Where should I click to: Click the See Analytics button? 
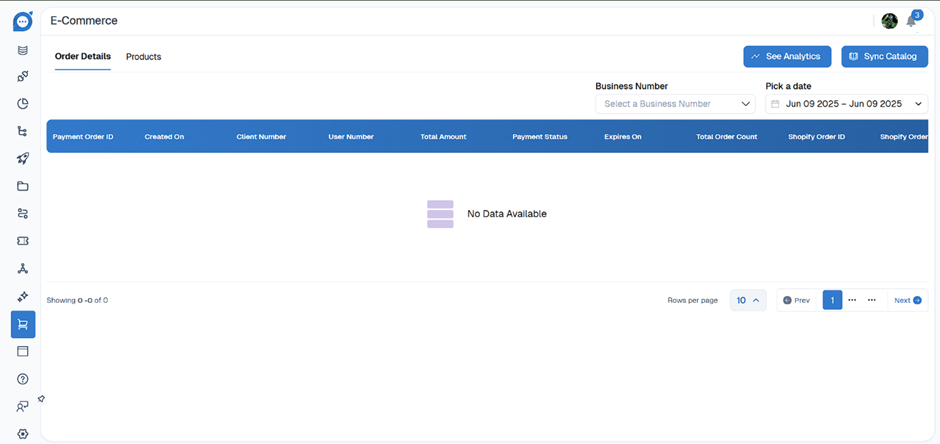tap(787, 57)
